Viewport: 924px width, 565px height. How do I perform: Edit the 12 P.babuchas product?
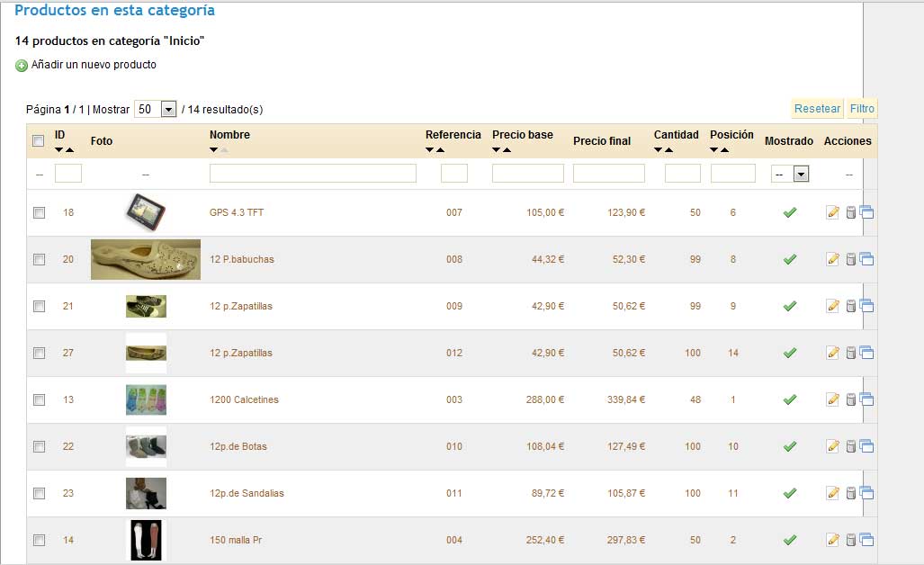[x=832, y=259]
